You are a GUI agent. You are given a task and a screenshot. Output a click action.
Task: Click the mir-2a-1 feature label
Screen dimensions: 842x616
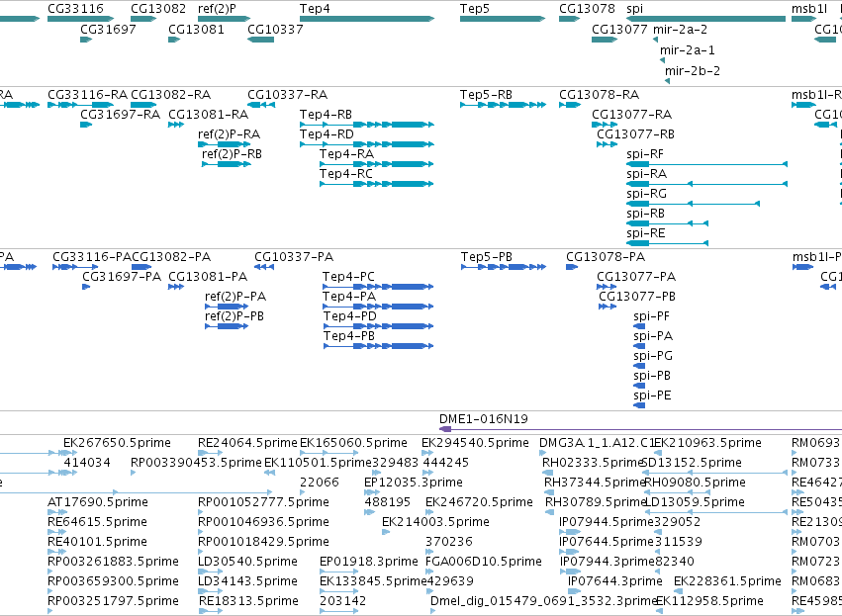click(688, 49)
